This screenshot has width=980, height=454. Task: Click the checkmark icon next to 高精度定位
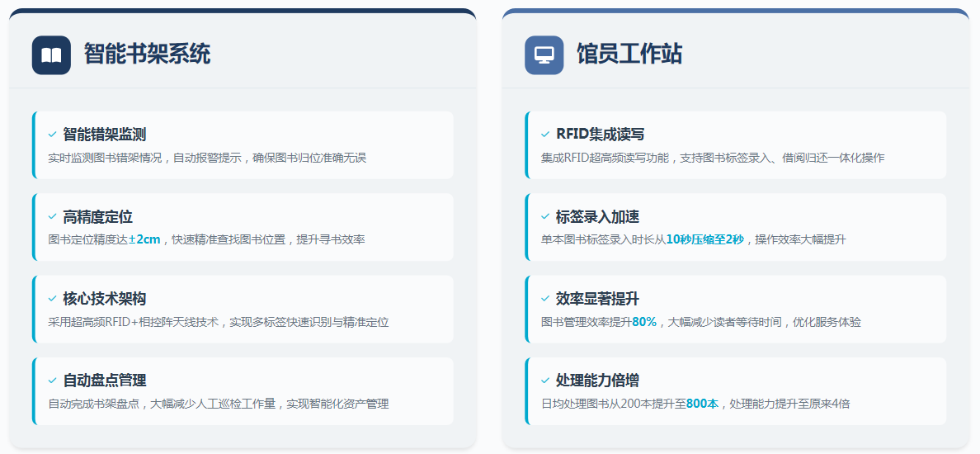52,217
